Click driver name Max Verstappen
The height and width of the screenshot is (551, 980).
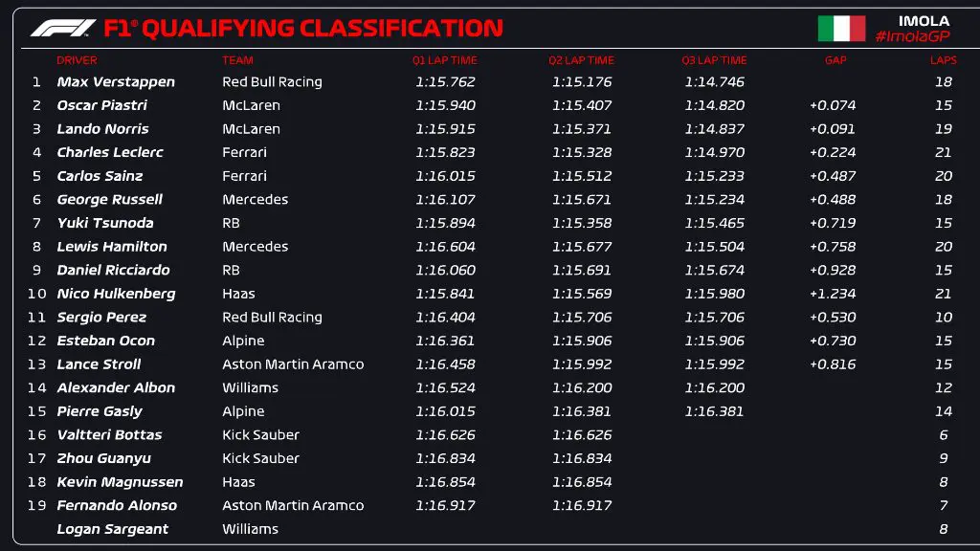coord(116,82)
